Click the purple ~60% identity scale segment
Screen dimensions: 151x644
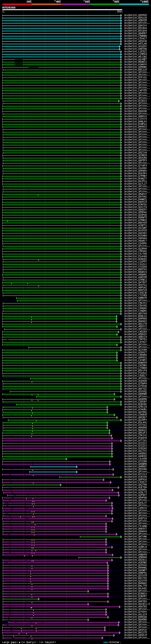(75, 4)
